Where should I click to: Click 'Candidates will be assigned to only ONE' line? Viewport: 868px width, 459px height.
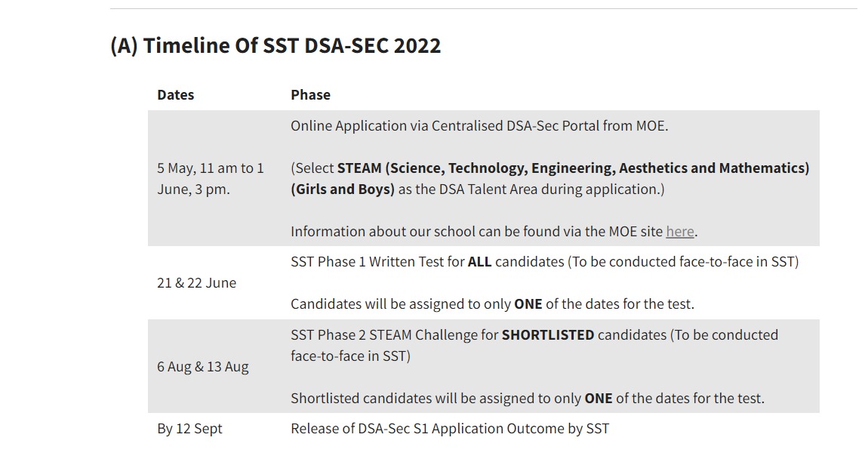click(x=491, y=304)
